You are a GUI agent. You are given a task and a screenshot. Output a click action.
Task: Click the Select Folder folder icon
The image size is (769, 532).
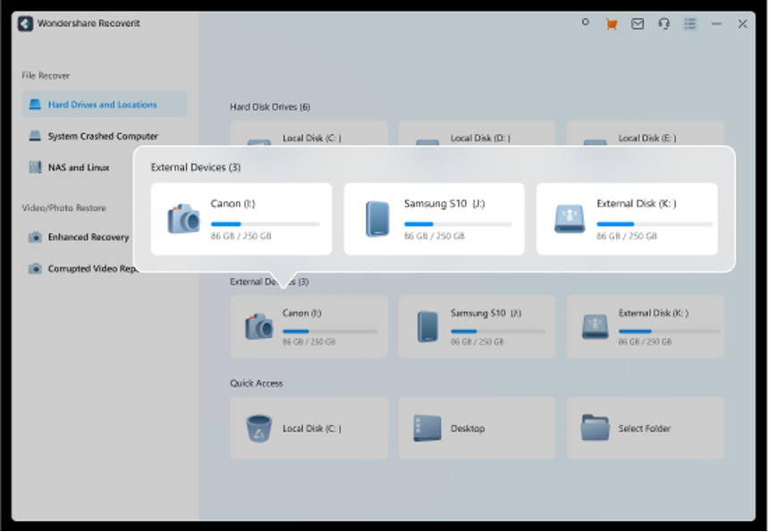(595, 427)
